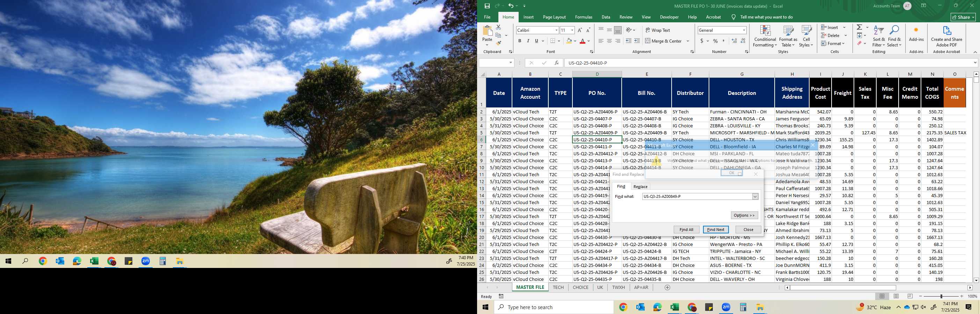Click the Find All button
The image size is (980, 314).
686,230
